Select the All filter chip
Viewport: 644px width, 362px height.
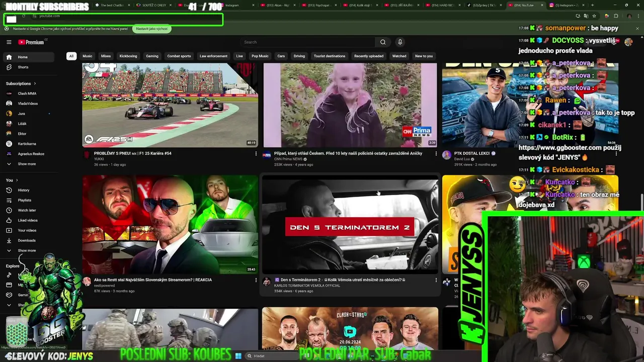point(71,56)
